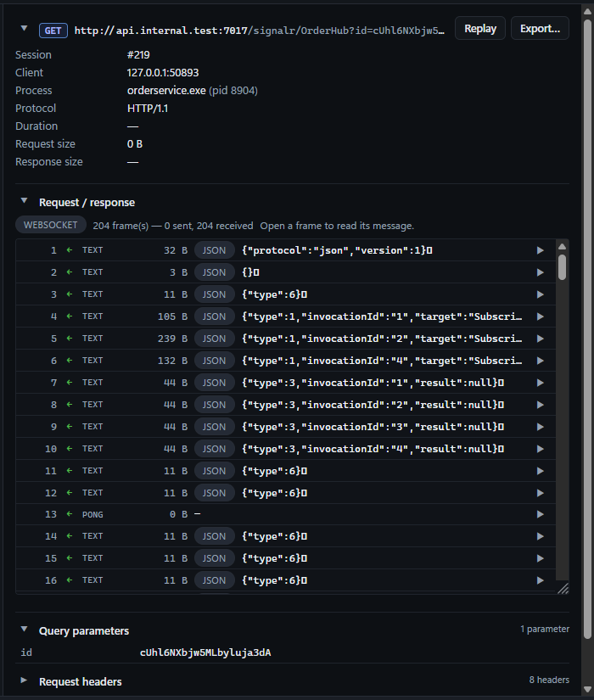Click the 204 frame(s) summary text

[x=173, y=226]
